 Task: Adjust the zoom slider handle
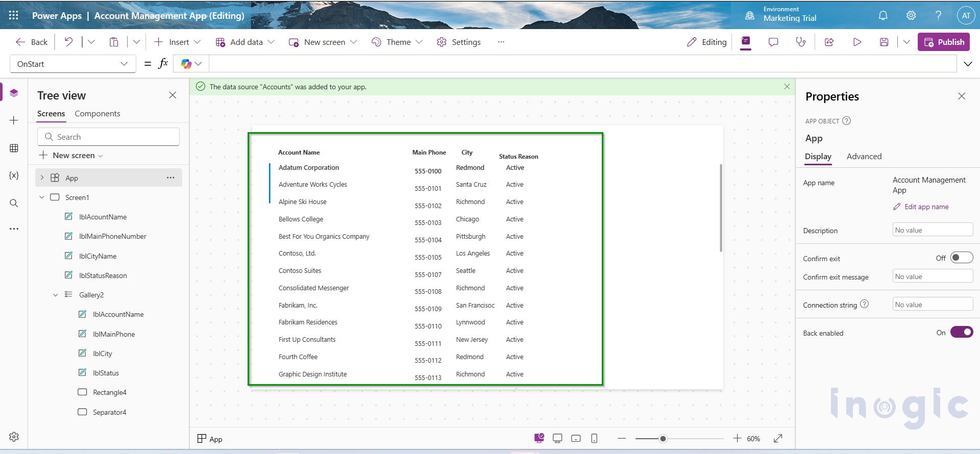[663, 438]
